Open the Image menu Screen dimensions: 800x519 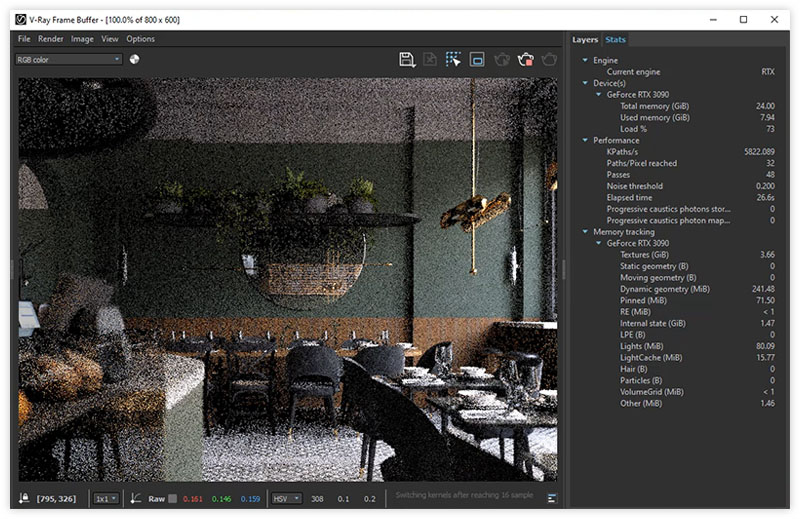(x=82, y=39)
